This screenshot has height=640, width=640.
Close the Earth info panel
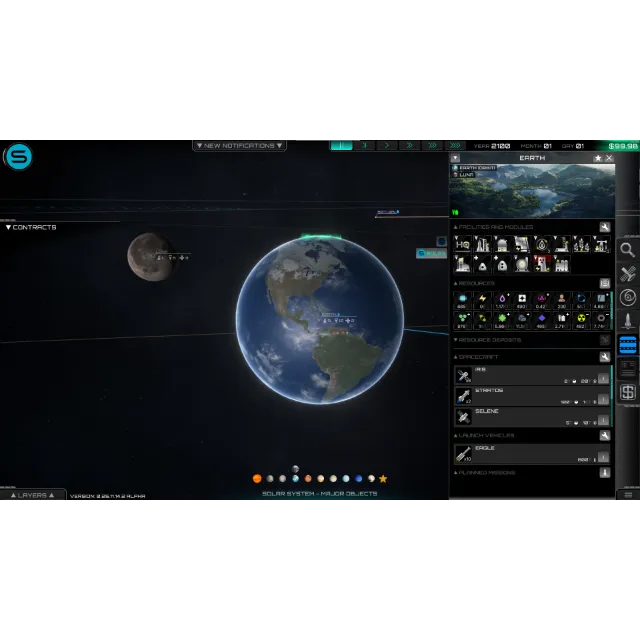coord(609,158)
